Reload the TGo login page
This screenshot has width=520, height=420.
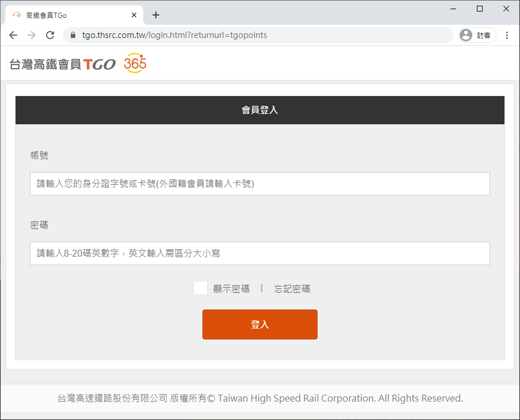50,35
